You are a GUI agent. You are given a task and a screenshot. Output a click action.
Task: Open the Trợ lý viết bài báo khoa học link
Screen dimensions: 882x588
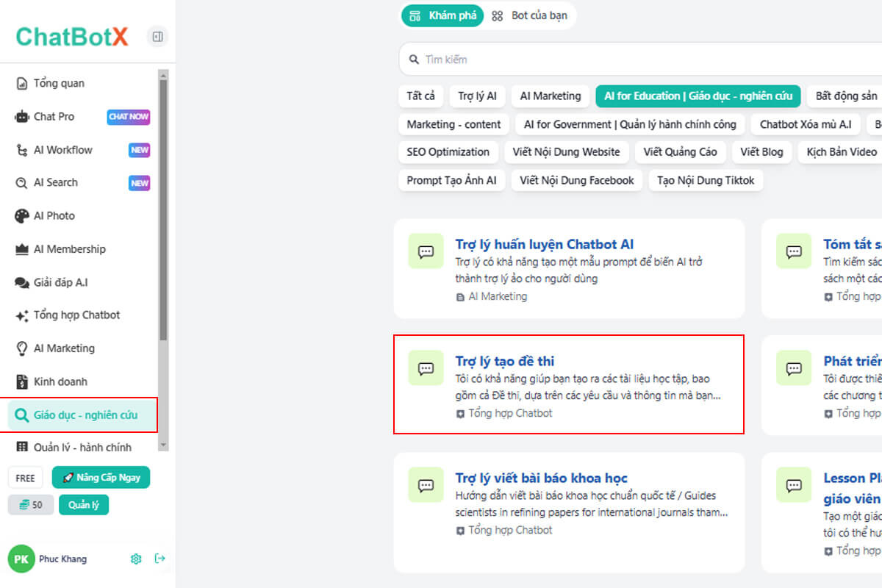tap(541, 478)
